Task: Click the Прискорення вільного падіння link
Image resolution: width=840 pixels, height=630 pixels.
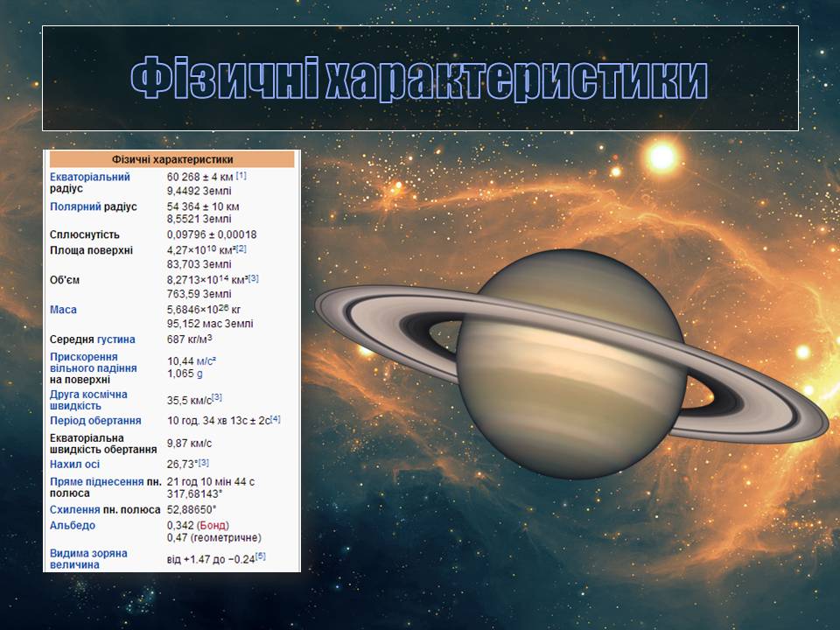Action: pyautogui.click(x=94, y=362)
